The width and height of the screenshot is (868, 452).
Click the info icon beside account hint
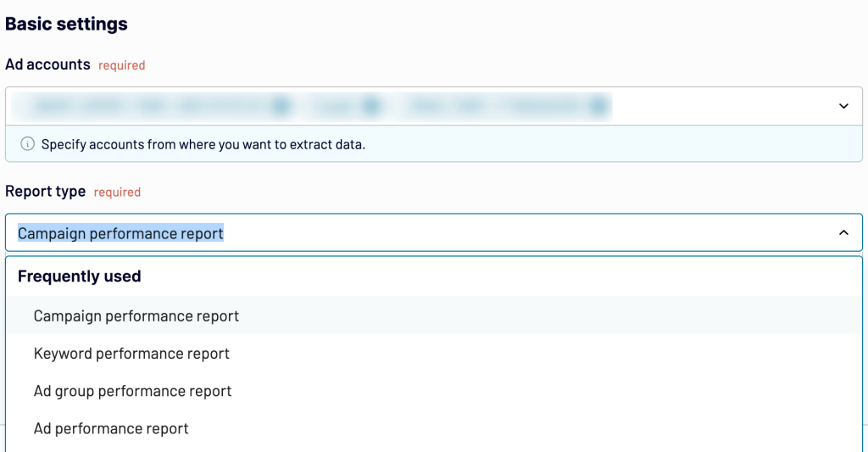(27, 144)
